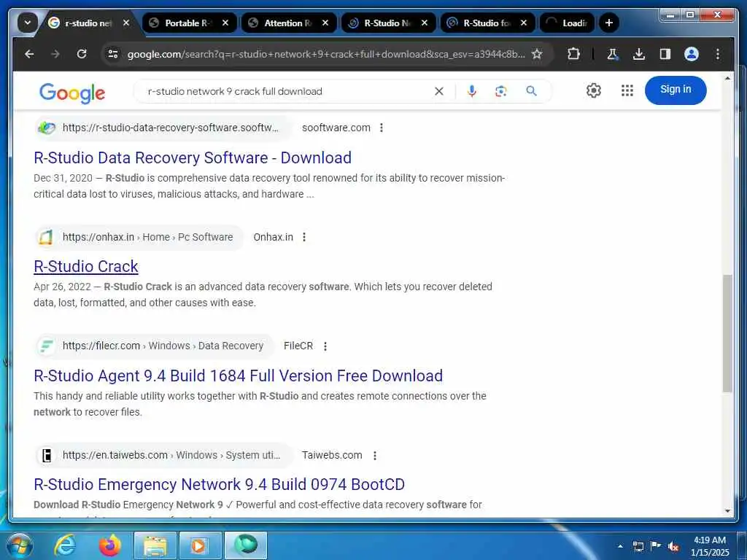Close the R-Studio Ne tab
This screenshot has width=747, height=560.
point(425,23)
